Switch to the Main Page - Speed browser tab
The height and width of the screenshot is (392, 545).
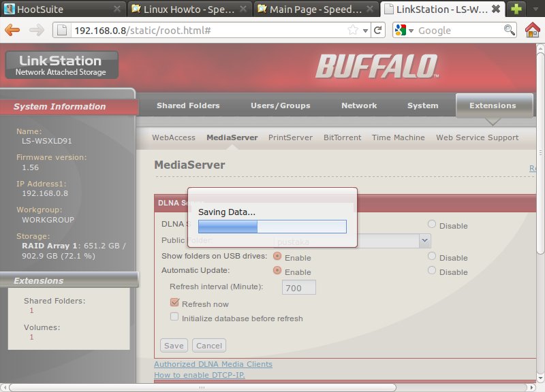point(315,9)
